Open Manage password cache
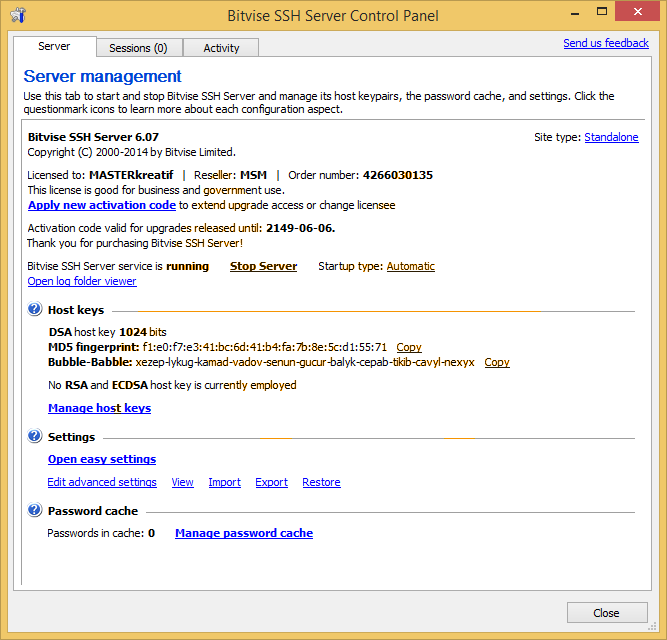 [244, 533]
